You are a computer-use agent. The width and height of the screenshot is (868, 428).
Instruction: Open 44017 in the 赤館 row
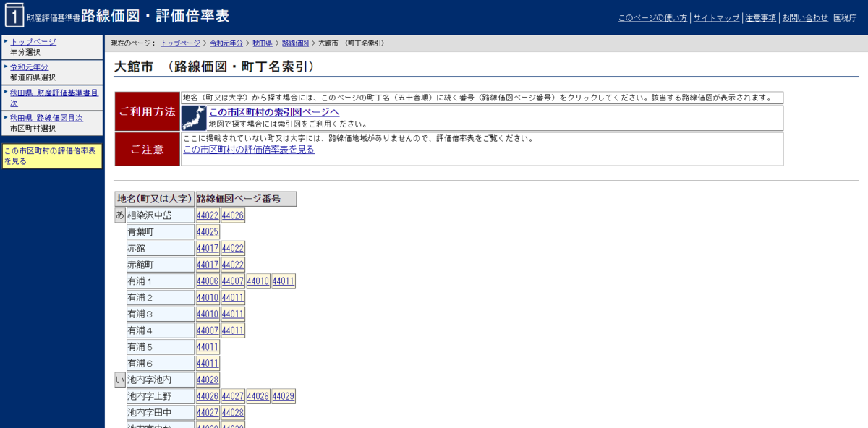tap(208, 249)
